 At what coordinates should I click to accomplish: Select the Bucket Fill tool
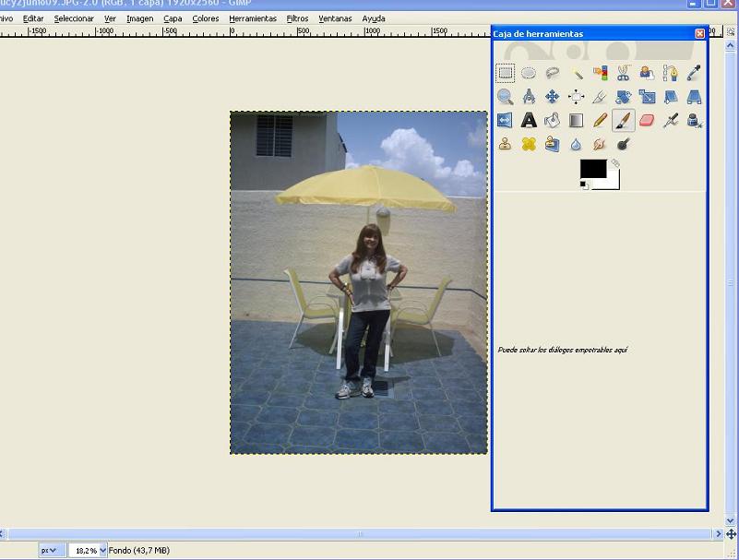[552, 120]
